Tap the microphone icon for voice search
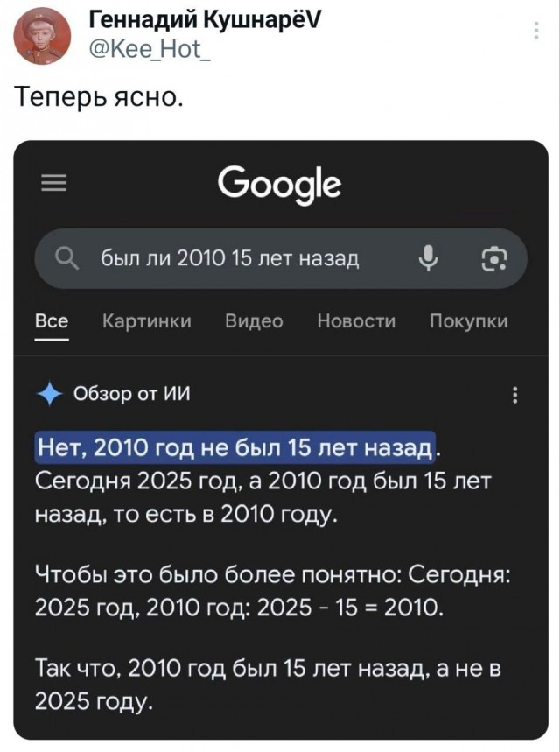The height and width of the screenshot is (752, 560). [x=428, y=260]
